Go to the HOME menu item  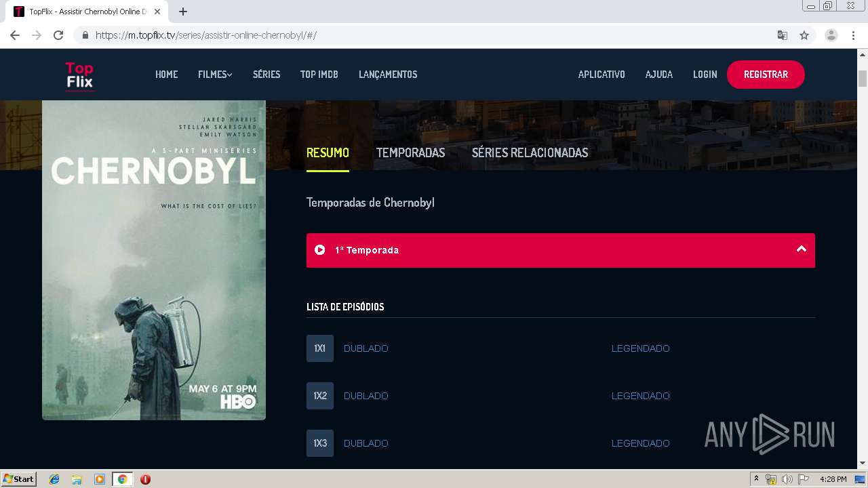[x=166, y=75]
